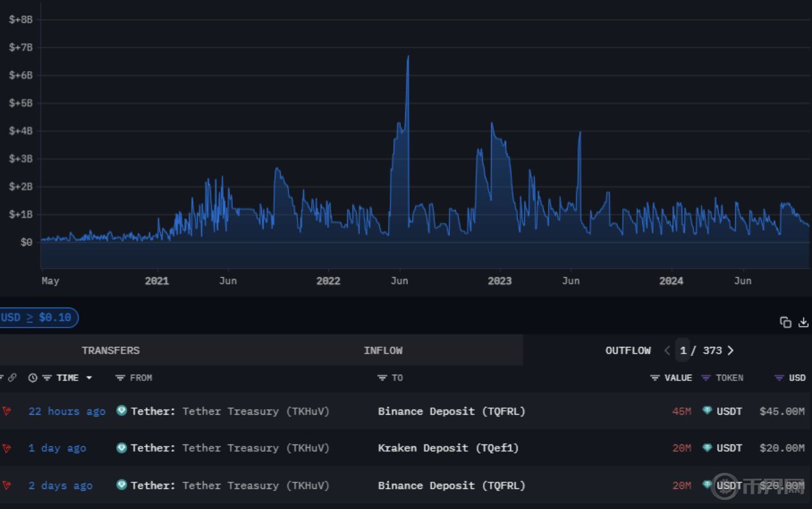Viewport: 812px width, 509px height.
Task: Click the copy table icon
Action: click(785, 321)
